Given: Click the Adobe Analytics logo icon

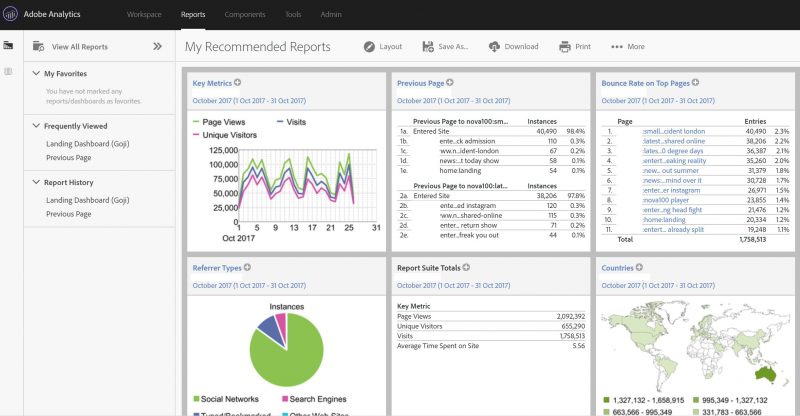Looking at the screenshot, I should click(10, 14).
